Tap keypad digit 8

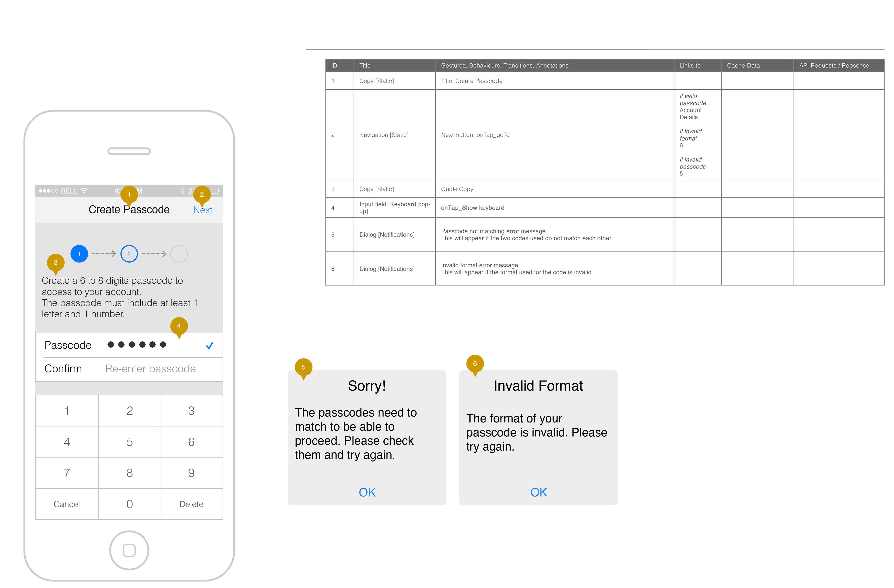tap(129, 473)
